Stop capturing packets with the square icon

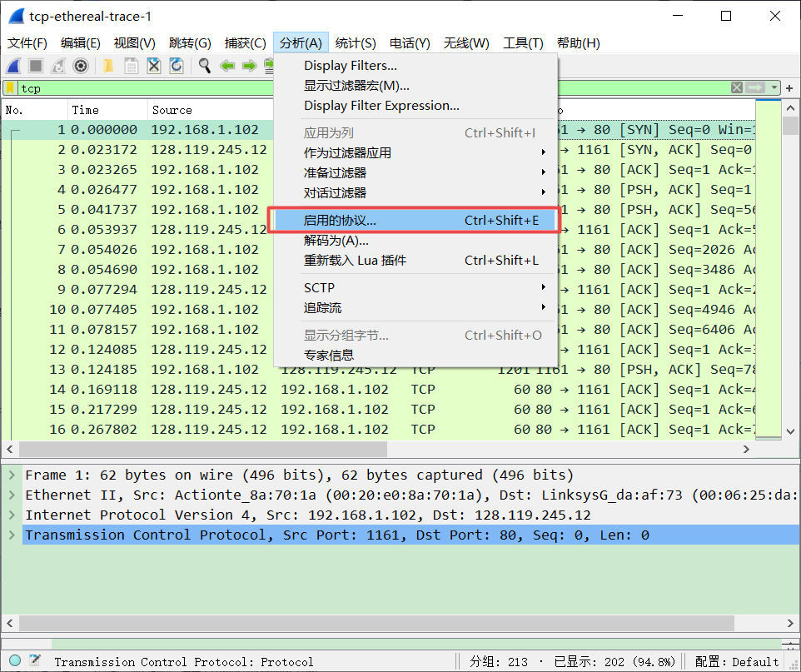pyautogui.click(x=36, y=66)
